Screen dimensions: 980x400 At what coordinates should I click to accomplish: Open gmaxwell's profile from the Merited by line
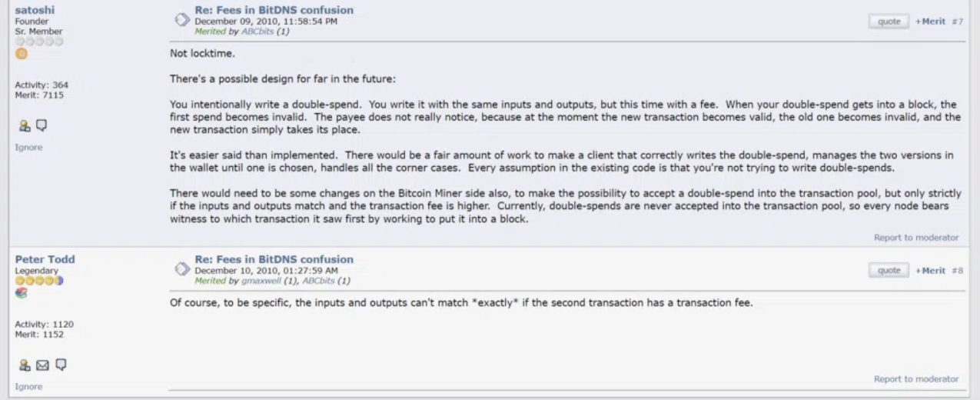pos(258,281)
